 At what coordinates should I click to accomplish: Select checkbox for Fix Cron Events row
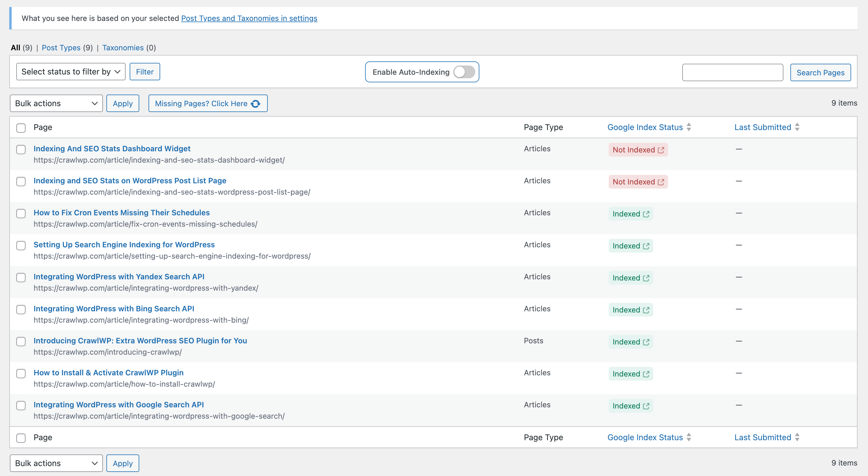point(21,214)
